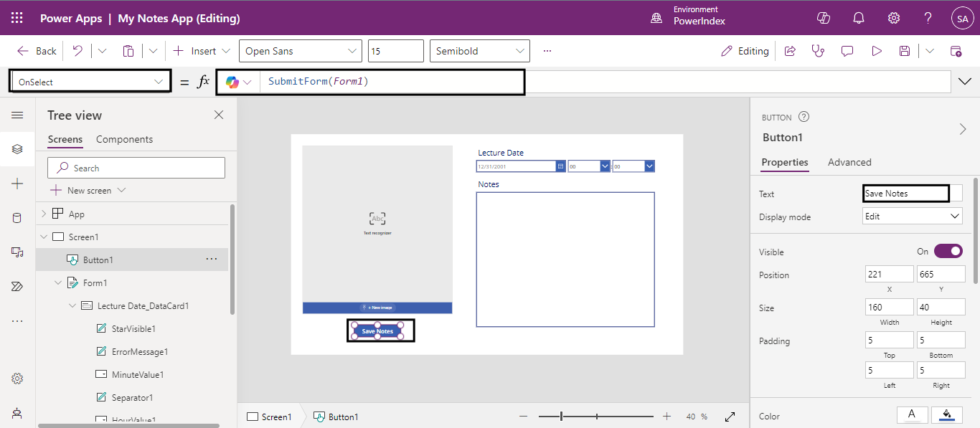Click the Back button
Image resolution: width=980 pixels, height=428 pixels.
point(37,51)
